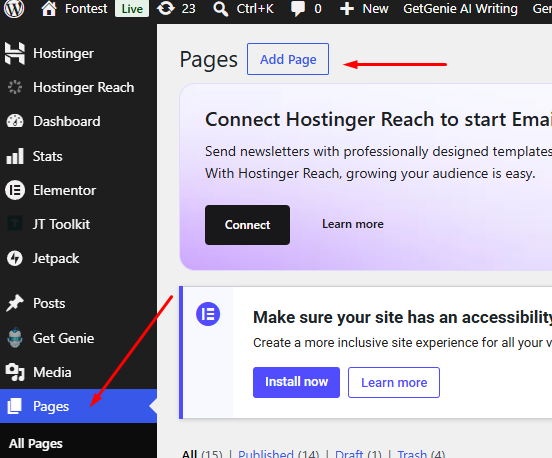Filter by Published (14) pages
The width and height of the screenshot is (552, 458).
278,453
